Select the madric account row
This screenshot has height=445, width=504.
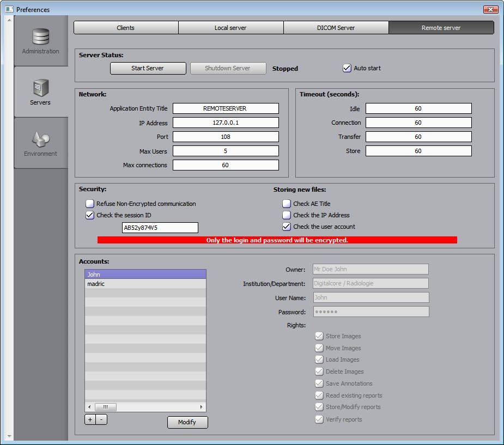[145, 284]
